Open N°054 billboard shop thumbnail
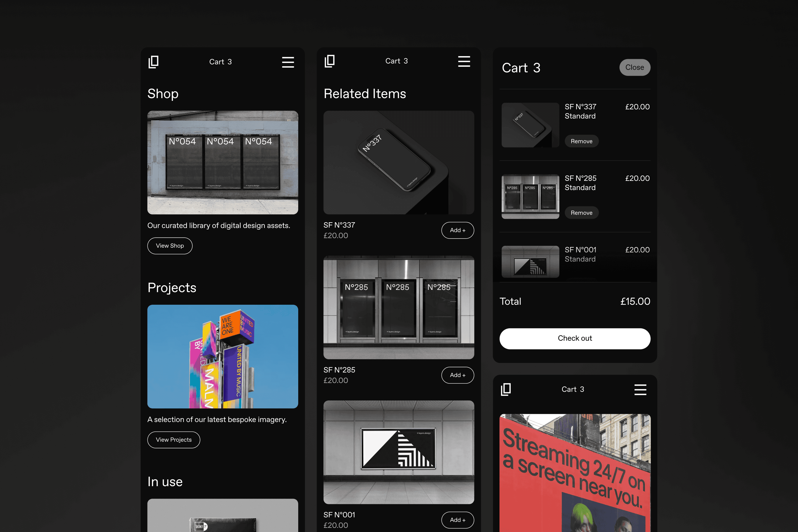798x532 pixels. point(223,163)
